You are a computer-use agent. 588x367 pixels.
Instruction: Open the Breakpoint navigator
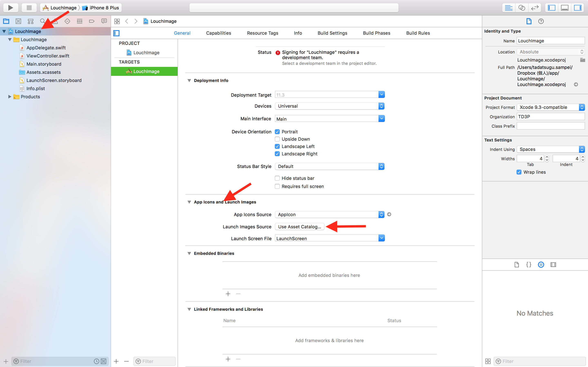point(92,21)
